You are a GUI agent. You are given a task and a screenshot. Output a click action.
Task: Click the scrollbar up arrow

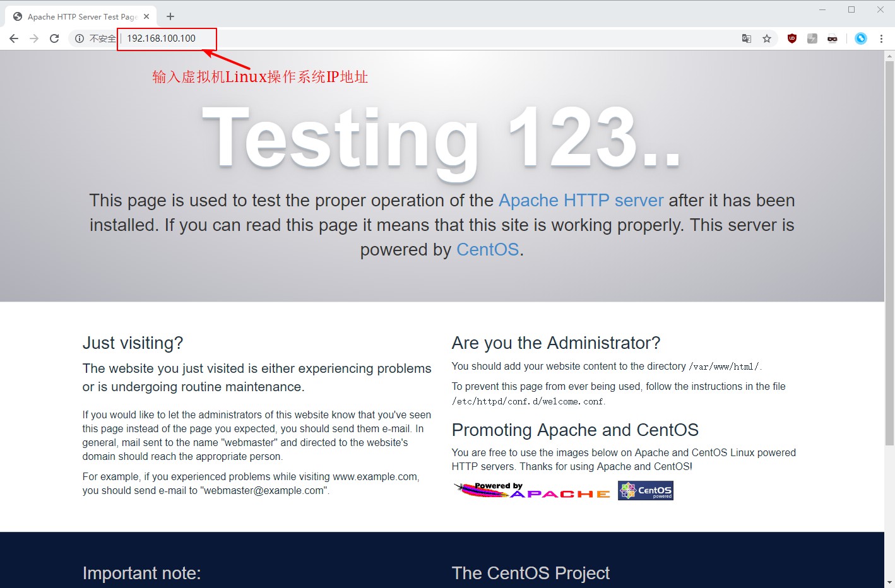click(x=889, y=56)
